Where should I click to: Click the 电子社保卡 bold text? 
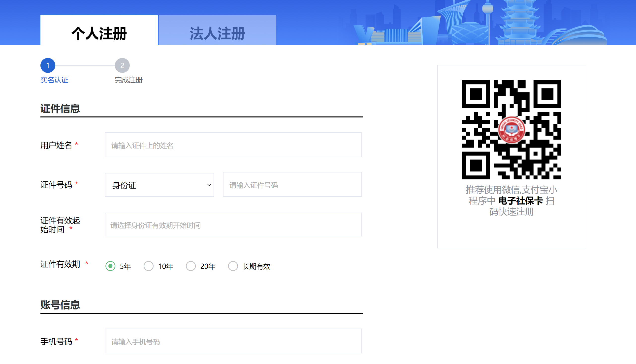tap(520, 201)
